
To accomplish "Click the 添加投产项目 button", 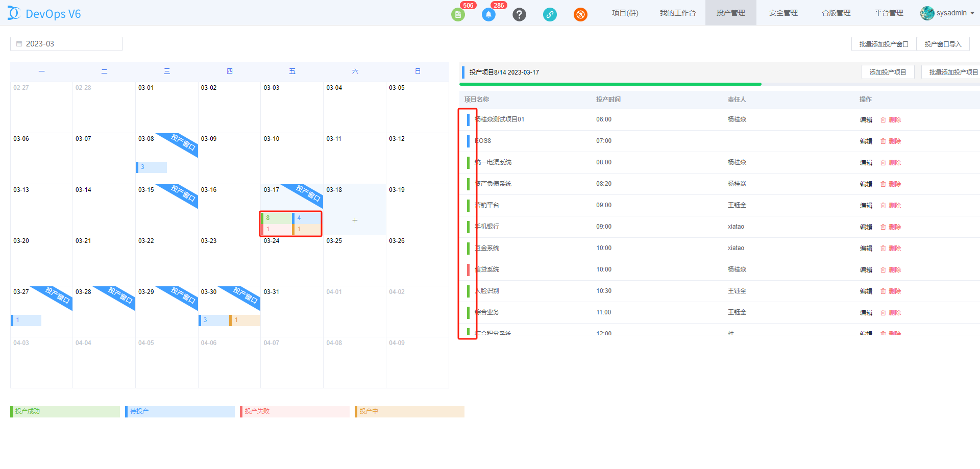I will point(888,72).
